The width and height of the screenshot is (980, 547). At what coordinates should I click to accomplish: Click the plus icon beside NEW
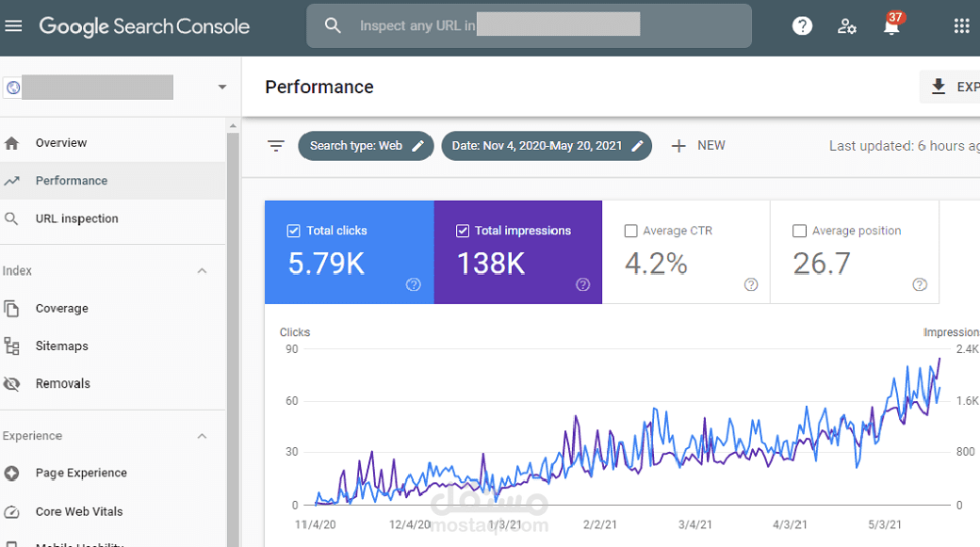pos(678,146)
